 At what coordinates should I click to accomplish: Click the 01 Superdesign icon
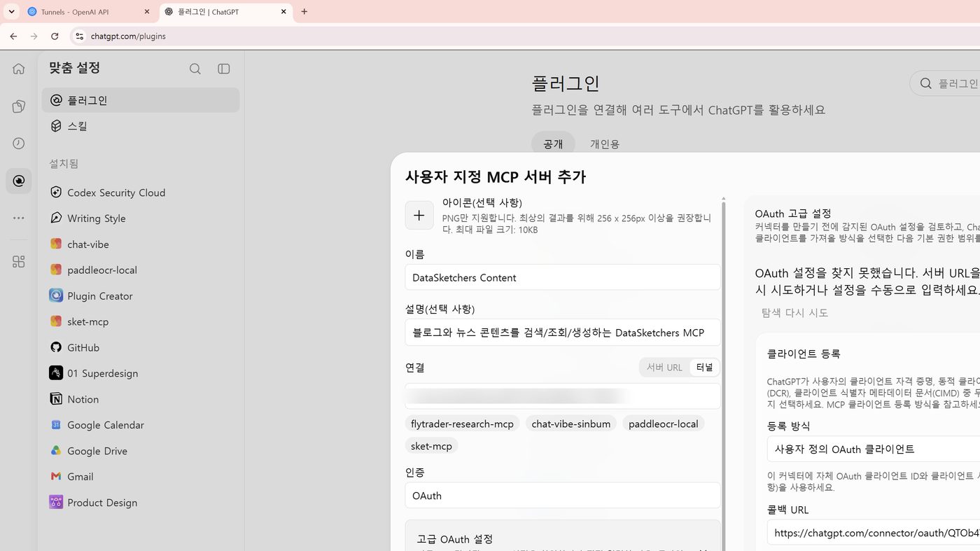pos(56,373)
